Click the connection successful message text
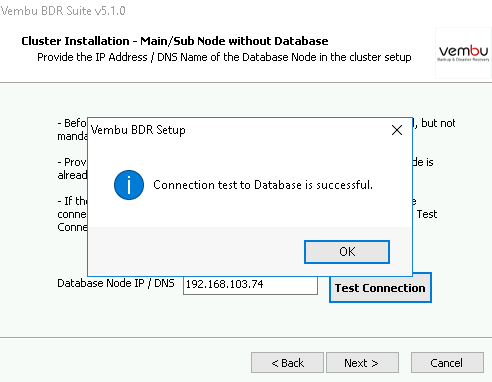This screenshot has width=492, height=382. click(x=263, y=185)
